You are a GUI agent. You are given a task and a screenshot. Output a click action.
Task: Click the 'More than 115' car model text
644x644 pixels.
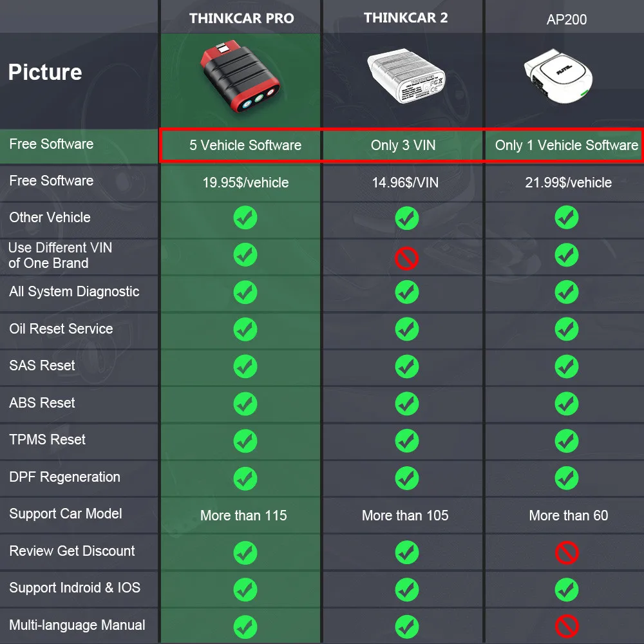[x=243, y=515]
